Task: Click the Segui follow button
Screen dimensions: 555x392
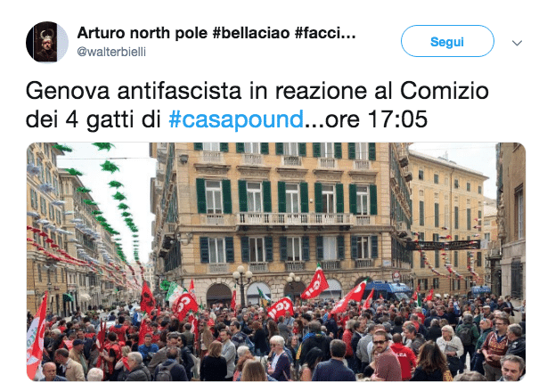Action: [x=447, y=41]
